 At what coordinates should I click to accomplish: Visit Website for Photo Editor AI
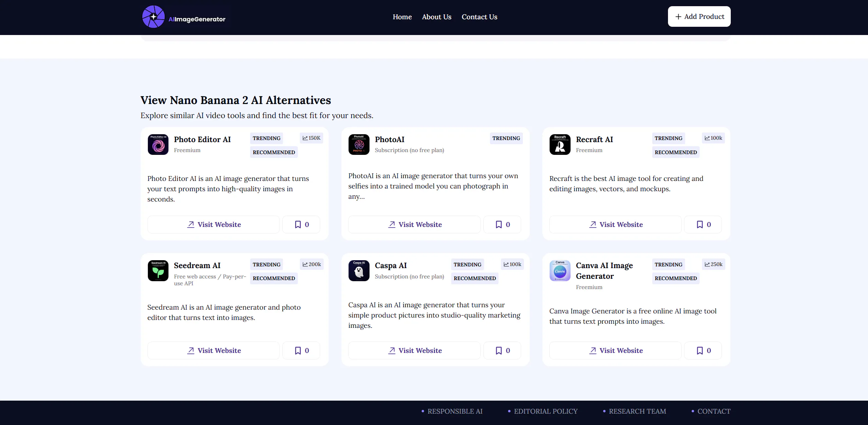coord(213,225)
